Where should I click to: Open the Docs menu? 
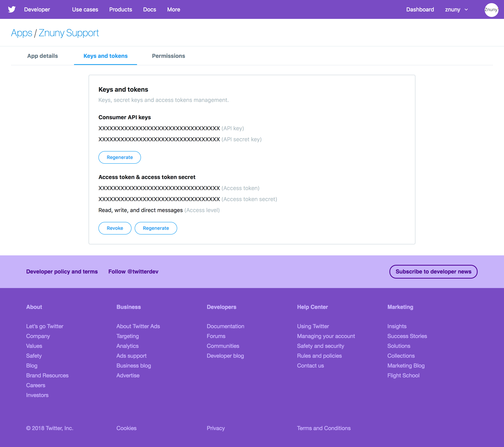149,9
